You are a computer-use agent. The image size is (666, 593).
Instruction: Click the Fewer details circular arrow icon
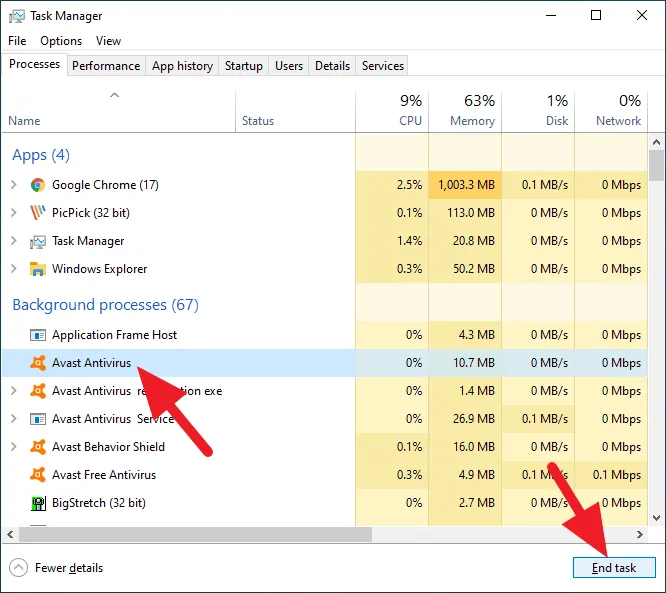18,568
